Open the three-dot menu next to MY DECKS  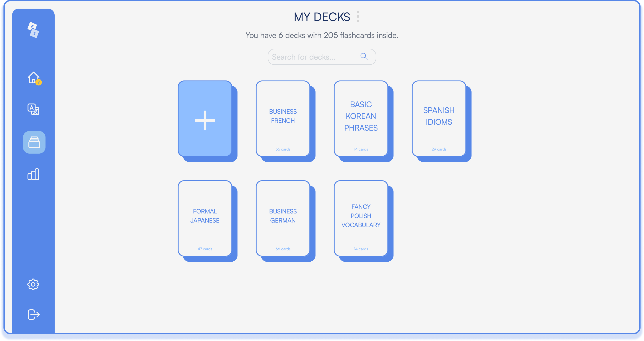coord(358,18)
